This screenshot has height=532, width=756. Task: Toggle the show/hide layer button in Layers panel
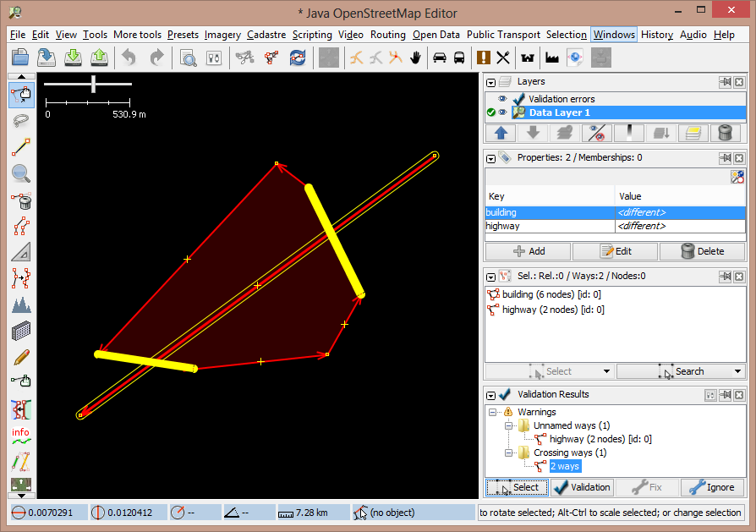598,133
